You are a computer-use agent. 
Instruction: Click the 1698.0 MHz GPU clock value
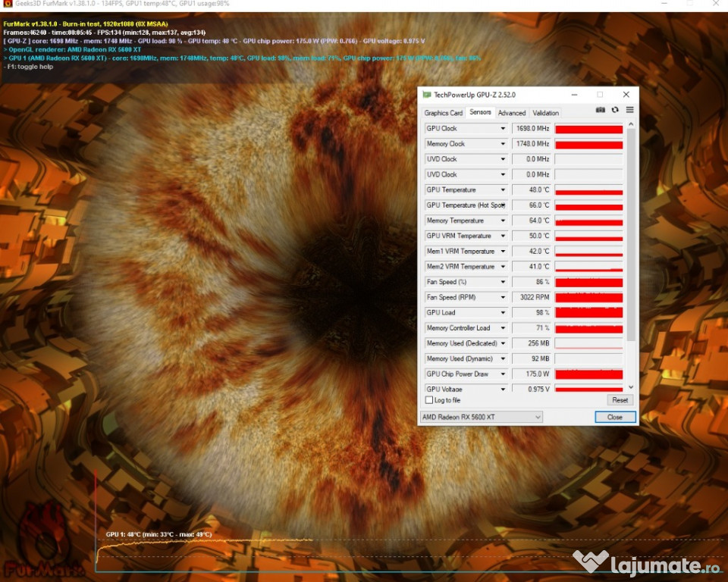(532, 129)
